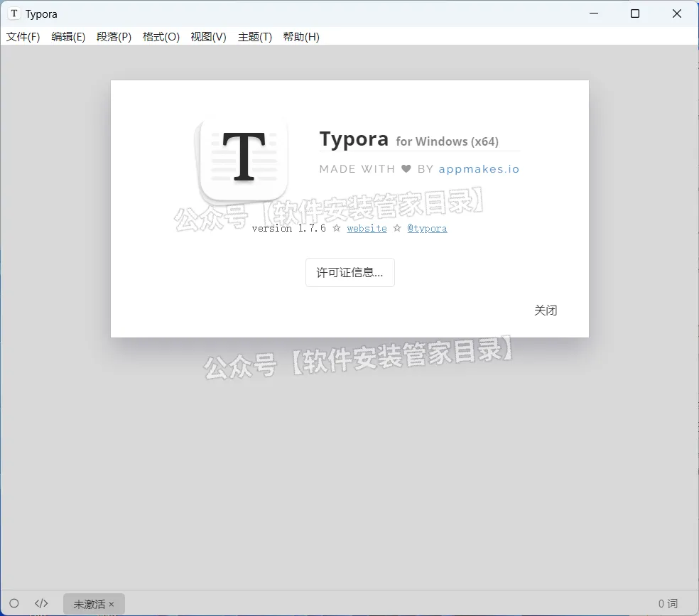The image size is (699, 616).
Task: Click the Typora app icon in title bar
Action: [x=14, y=13]
